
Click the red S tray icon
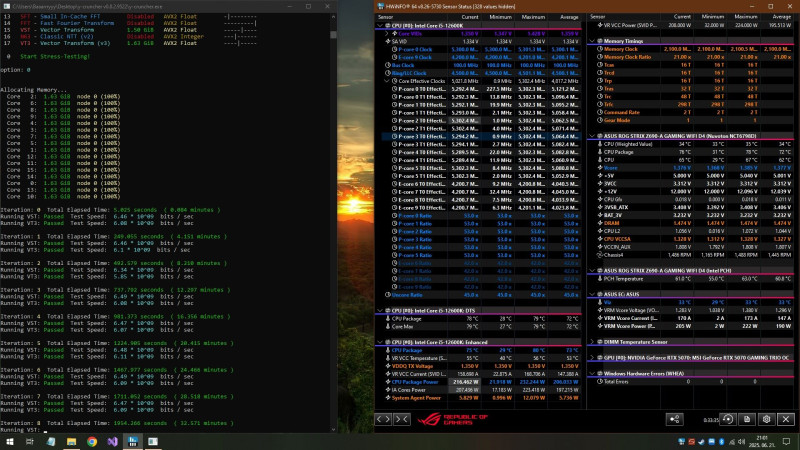click(691, 442)
